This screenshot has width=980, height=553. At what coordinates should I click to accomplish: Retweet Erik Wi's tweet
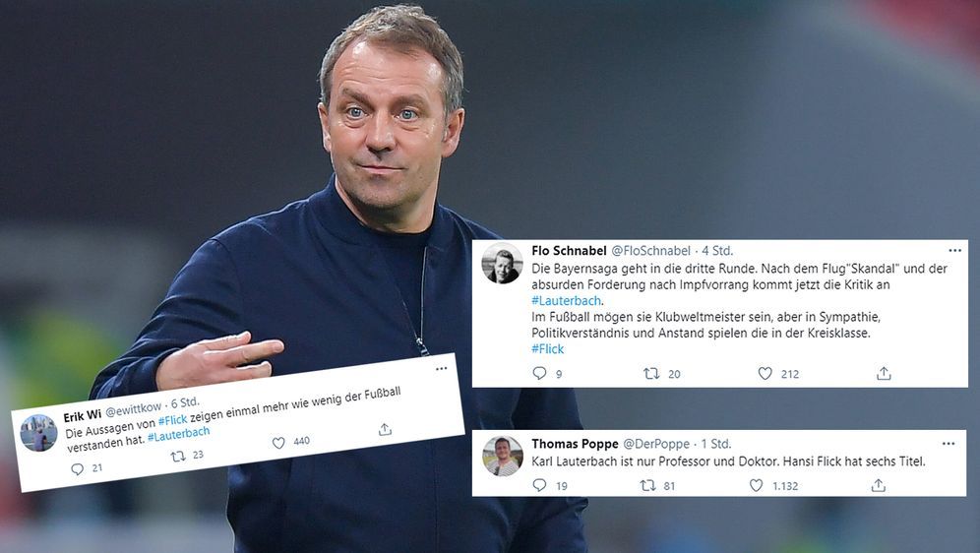pyautogui.click(x=178, y=457)
